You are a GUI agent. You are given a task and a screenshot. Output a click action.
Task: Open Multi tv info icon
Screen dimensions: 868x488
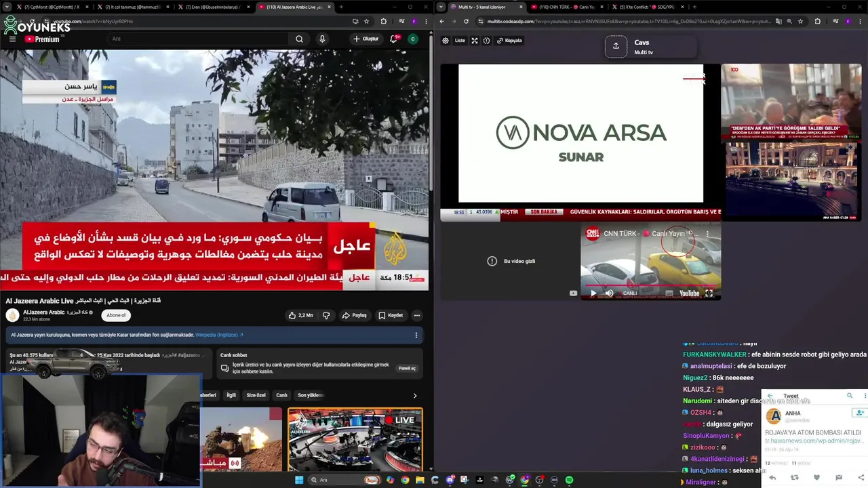[x=486, y=41]
